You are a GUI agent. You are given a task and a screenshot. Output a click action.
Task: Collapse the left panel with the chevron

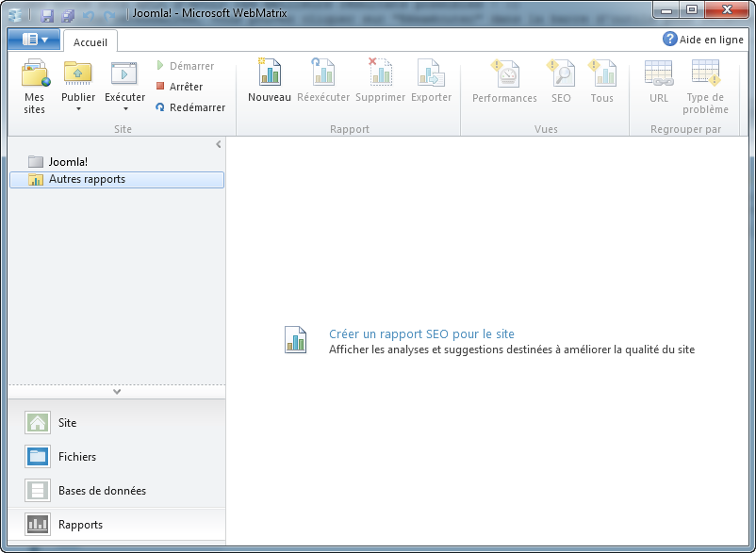(x=218, y=144)
